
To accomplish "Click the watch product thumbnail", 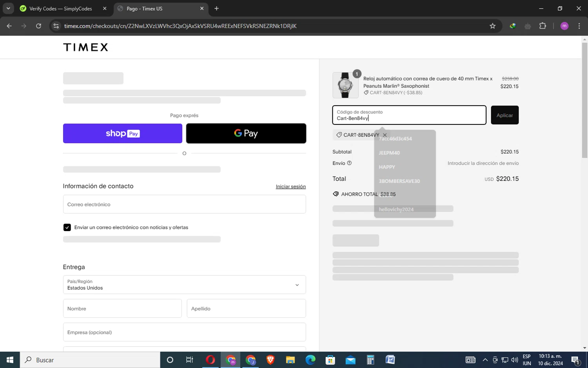I will [345, 85].
